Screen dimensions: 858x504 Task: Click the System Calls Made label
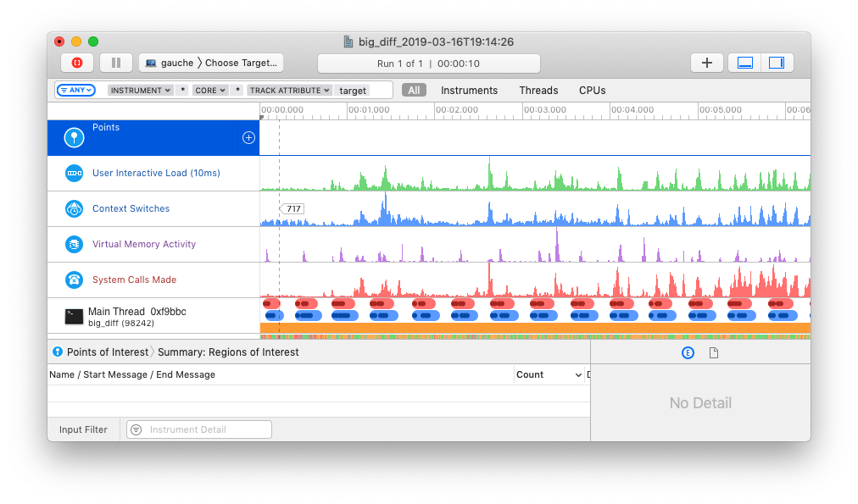click(x=134, y=280)
